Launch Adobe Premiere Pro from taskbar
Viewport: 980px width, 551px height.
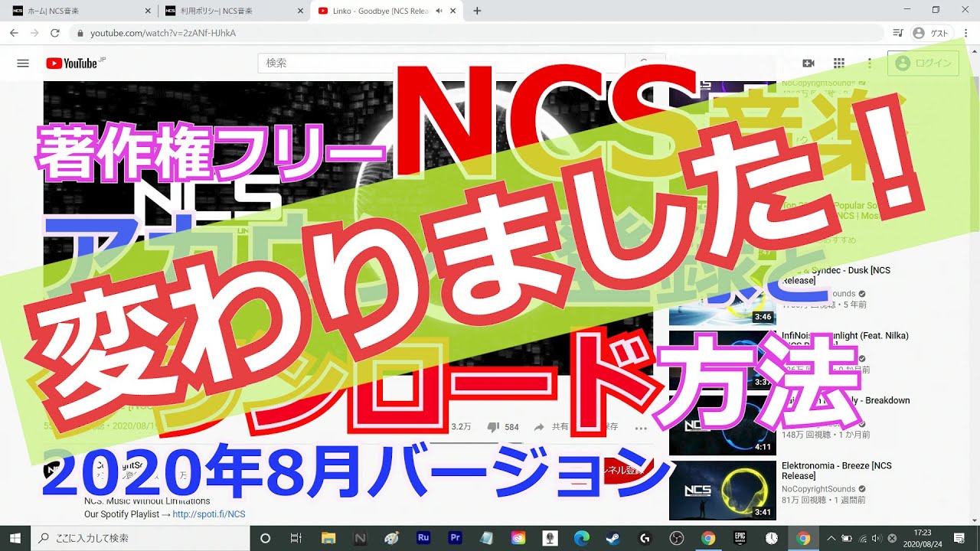click(x=455, y=538)
